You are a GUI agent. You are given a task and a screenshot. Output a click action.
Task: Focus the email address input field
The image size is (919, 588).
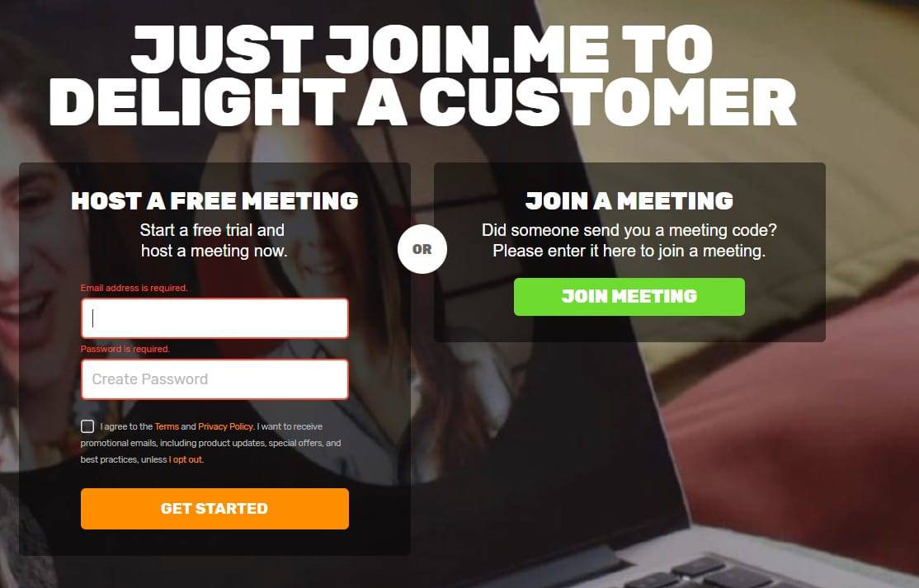[x=214, y=318]
